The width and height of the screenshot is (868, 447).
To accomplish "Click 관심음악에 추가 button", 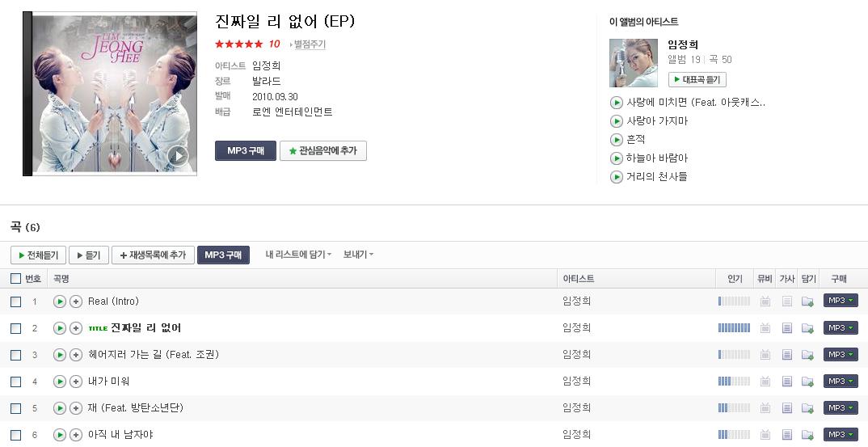I will point(323,150).
